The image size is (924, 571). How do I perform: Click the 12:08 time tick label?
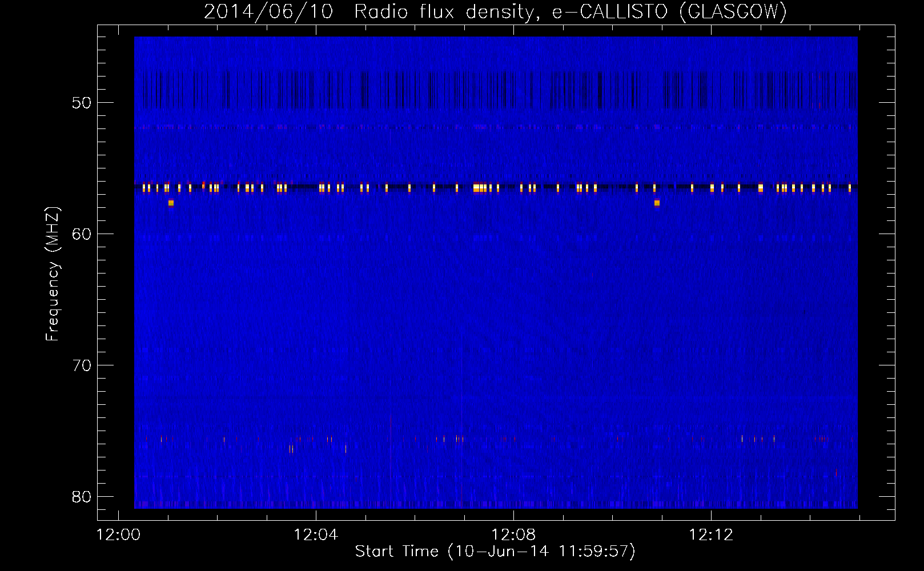(x=513, y=535)
